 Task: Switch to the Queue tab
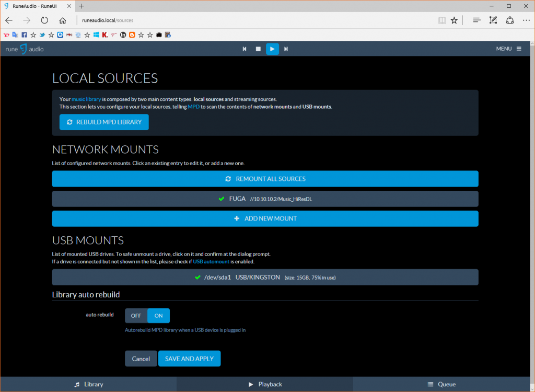(441, 384)
